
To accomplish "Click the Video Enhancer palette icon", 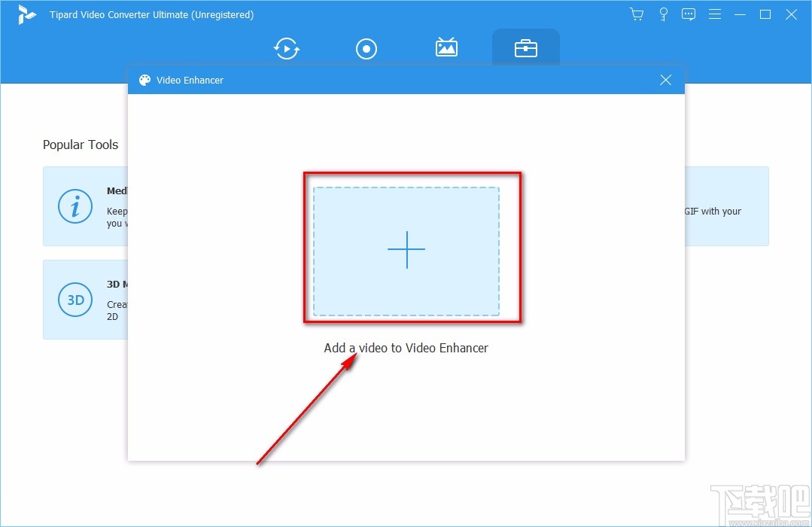I will [x=144, y=80].
